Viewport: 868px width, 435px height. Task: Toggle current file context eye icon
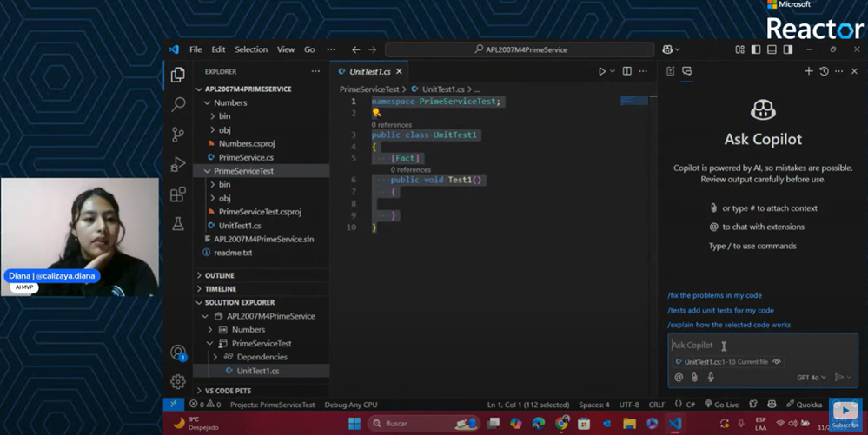pos(777,362)
